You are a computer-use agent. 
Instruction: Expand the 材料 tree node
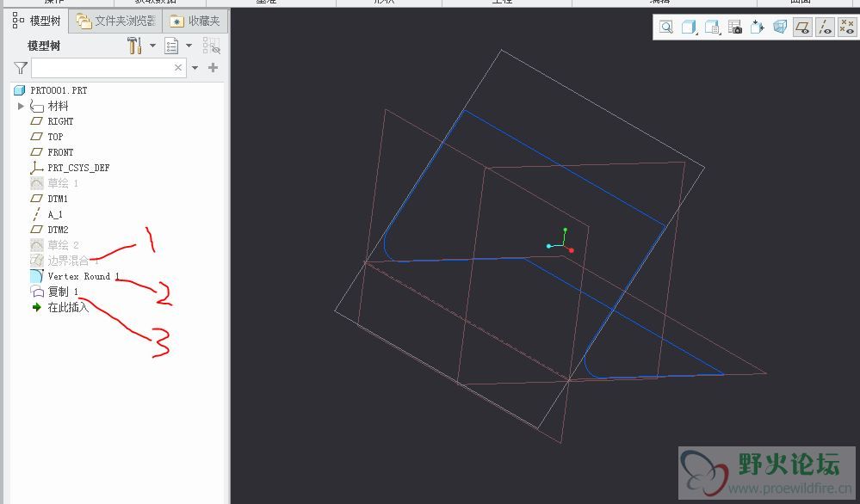pyautogui.click(x=21, y=106)
